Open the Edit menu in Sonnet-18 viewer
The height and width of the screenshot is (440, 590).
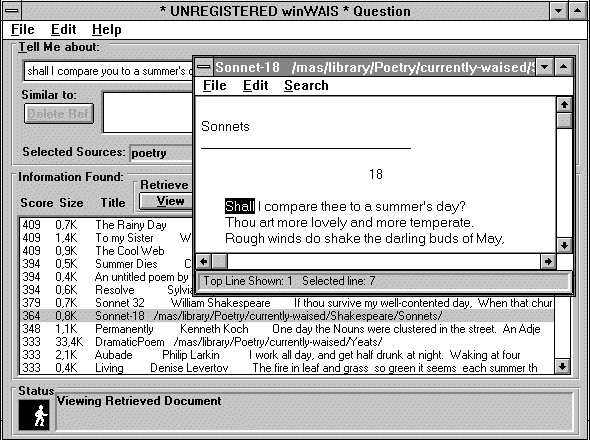[x=255, y=85]
